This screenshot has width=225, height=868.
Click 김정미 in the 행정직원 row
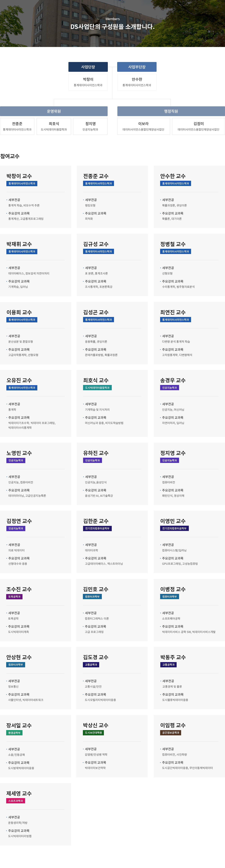pos(198,124)
